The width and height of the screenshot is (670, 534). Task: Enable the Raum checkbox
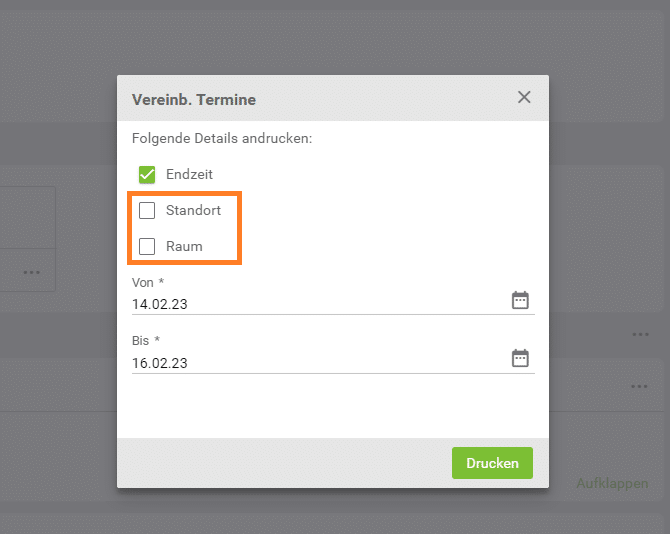click(x=147, y=246)
